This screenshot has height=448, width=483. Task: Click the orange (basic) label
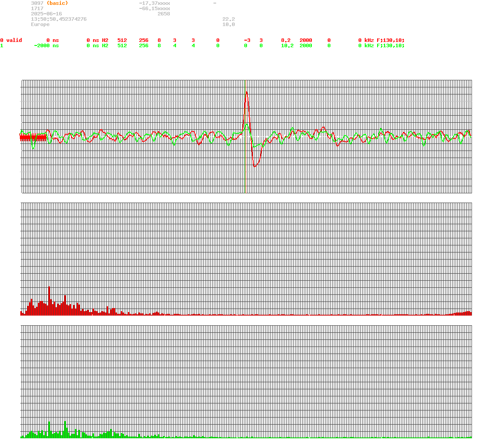[x=57, y=3]
